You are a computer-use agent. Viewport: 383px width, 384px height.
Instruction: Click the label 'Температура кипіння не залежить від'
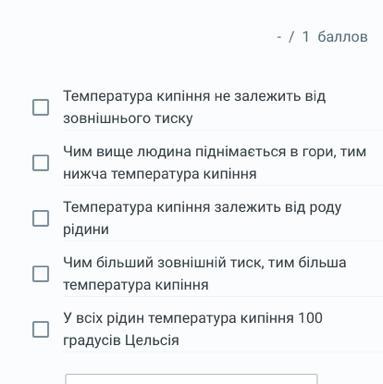click(x=194, y=96)
